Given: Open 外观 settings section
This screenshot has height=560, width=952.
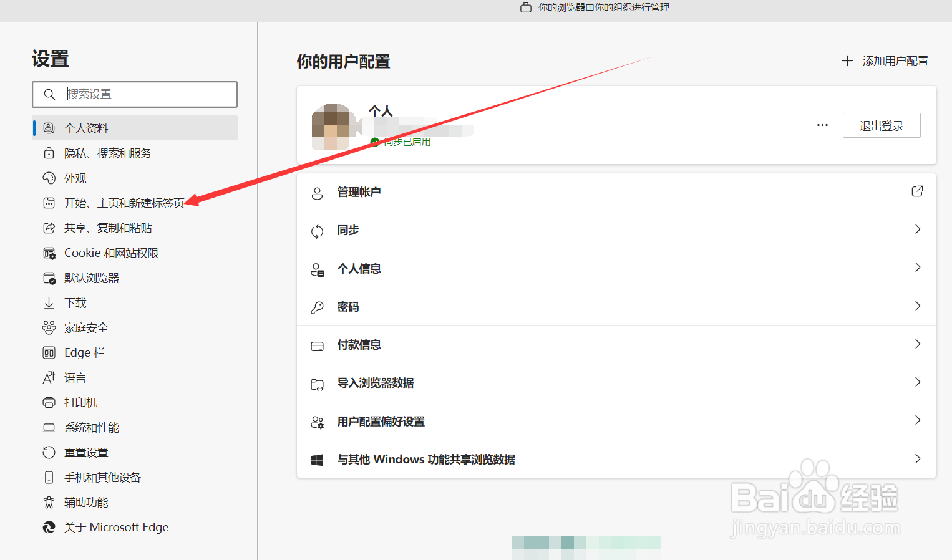Looking at the screenshot, I should (135, 178).
